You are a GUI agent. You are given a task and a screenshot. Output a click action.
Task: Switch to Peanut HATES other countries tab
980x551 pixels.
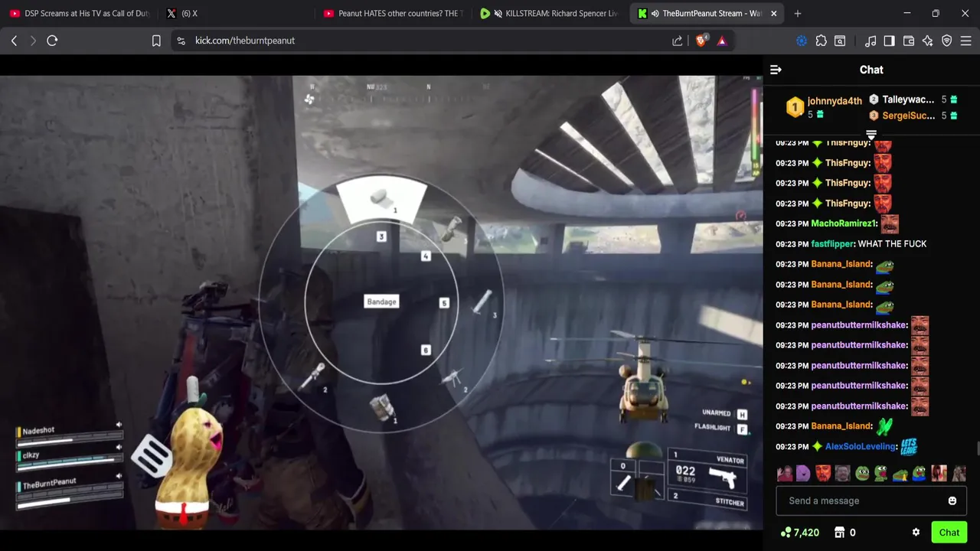click(394, 13)
